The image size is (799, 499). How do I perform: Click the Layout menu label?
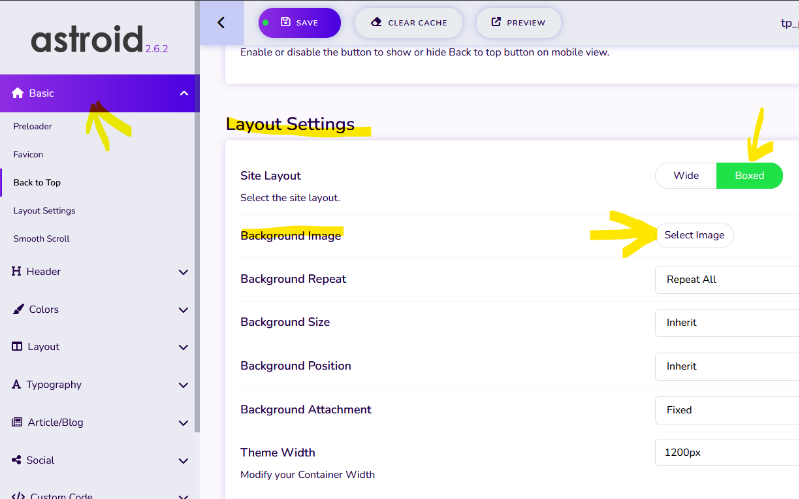click(x=43, y=347)
